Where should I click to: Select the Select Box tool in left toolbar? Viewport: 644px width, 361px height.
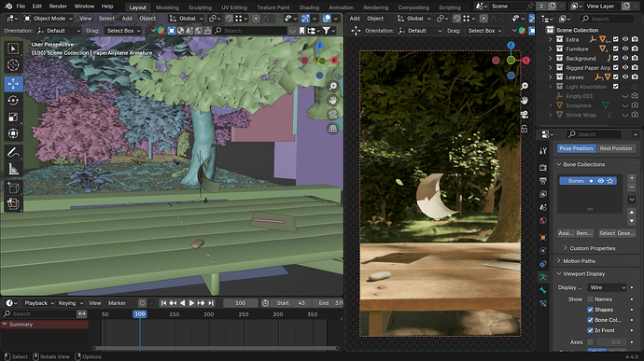pyautogui.click(x=13, y=49)
